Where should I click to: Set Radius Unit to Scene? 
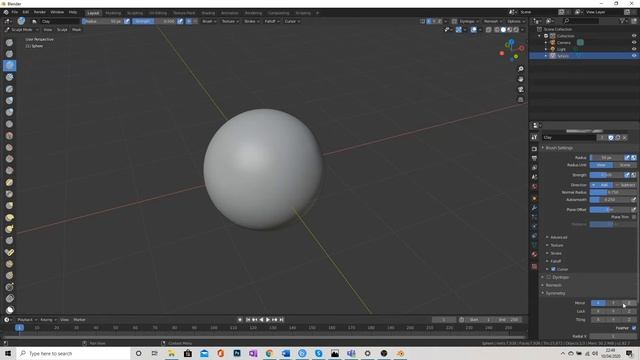pos(624,165)
